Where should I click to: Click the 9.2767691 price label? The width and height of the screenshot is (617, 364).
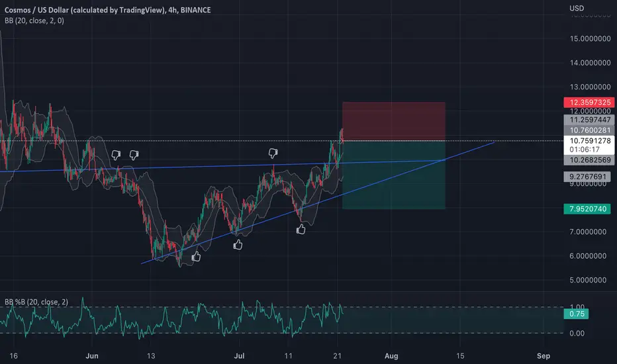[587, 176]
